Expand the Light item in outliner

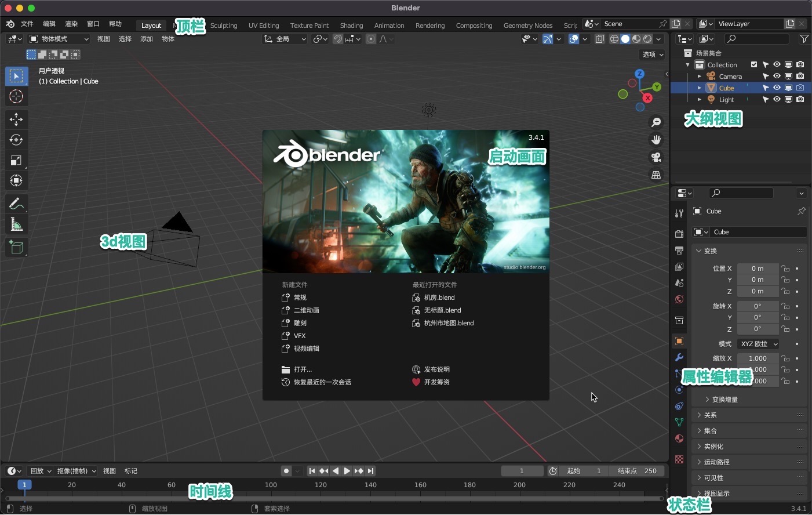point(700,99)
